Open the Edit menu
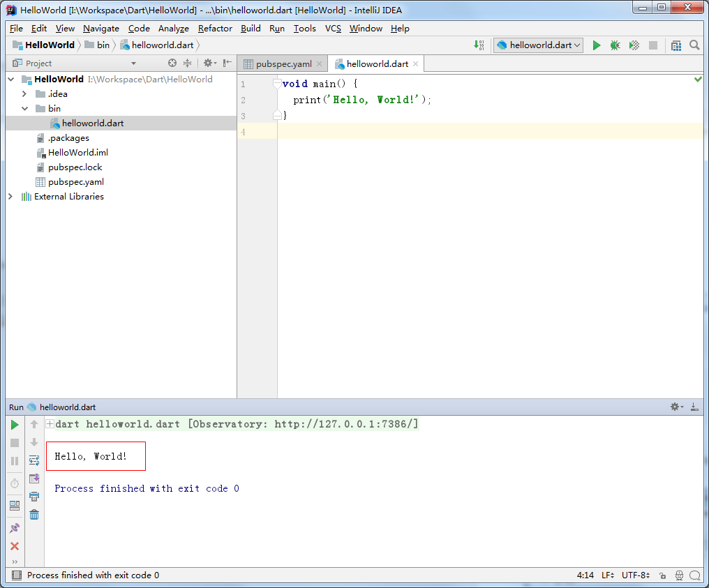This screenshot has width=709, height=588. (39, 29)
